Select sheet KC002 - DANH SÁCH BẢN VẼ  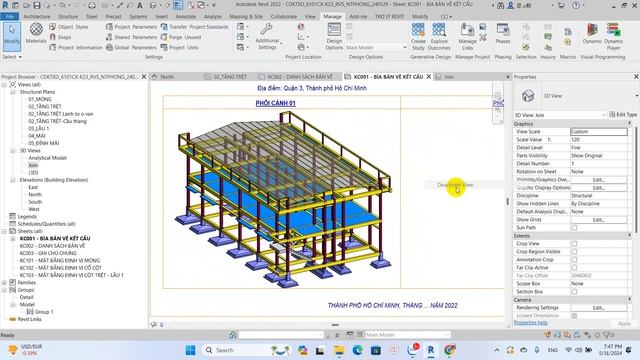[x=52, y=246]
